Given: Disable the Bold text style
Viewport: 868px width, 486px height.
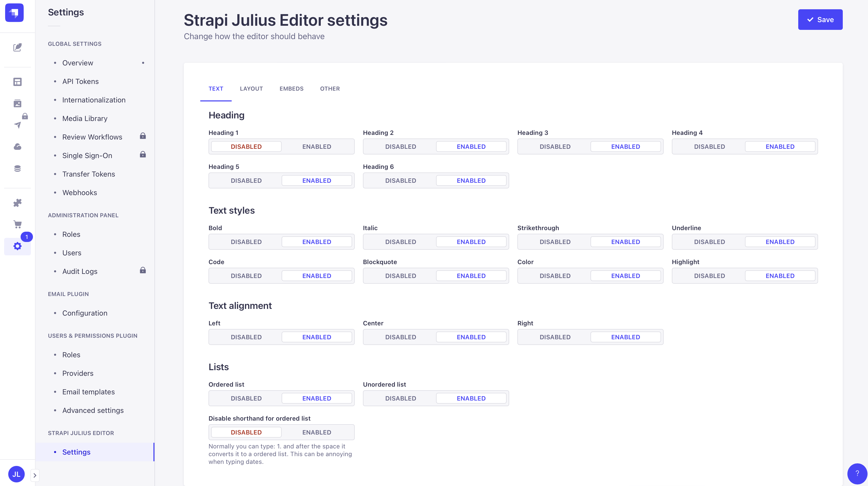Looking at the screenshot, I should click(246, 242).
